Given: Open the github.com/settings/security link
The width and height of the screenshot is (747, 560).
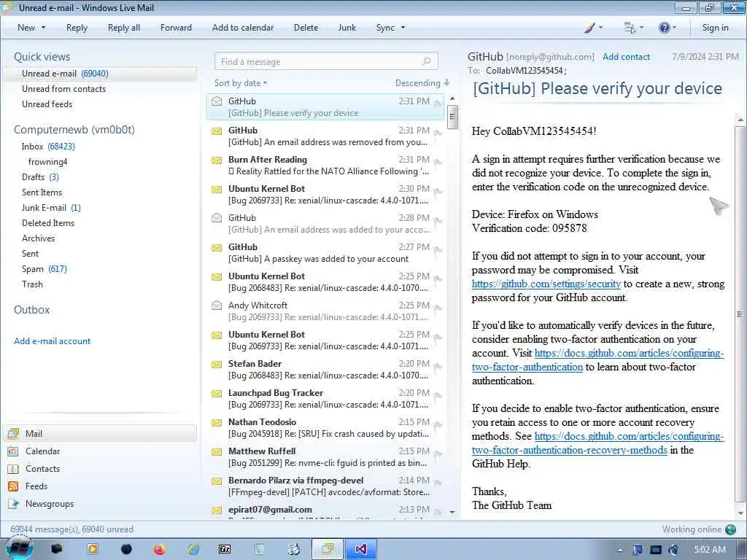Looking at the screenshot, I should (546, 284).
